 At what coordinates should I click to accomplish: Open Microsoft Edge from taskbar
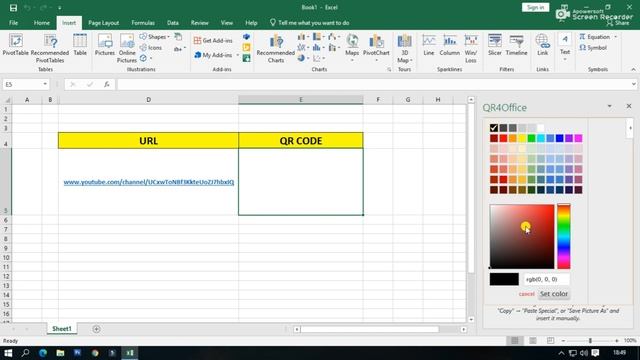point(43,353)
